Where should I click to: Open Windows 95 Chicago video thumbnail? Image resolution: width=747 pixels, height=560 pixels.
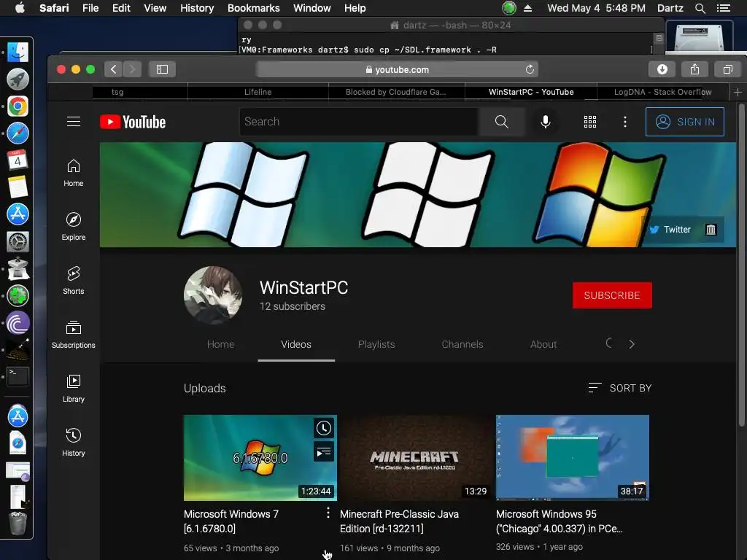coord(572,458)
